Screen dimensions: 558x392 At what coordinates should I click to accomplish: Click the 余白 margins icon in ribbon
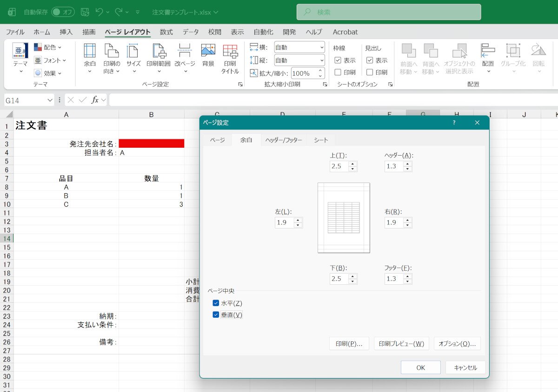click(x=89, y=51)
